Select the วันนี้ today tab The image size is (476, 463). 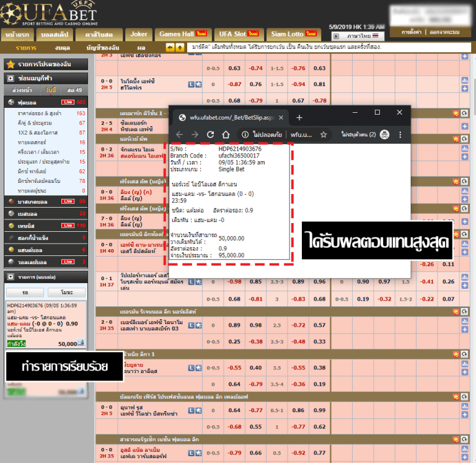pyautogui.click(x=50, y=90)
